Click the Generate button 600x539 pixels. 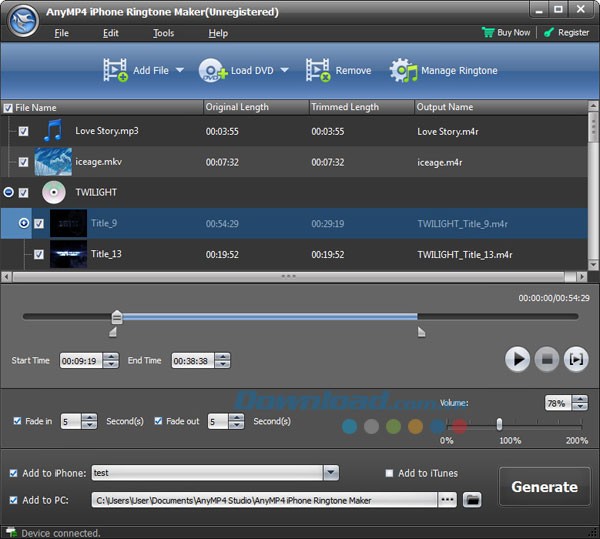click(x=544, y=487)
